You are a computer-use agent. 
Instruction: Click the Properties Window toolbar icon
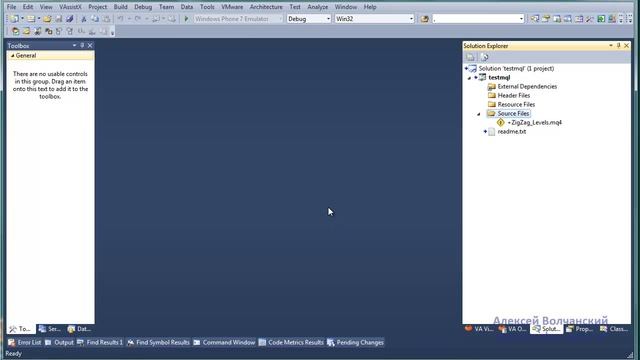[546, 19]
